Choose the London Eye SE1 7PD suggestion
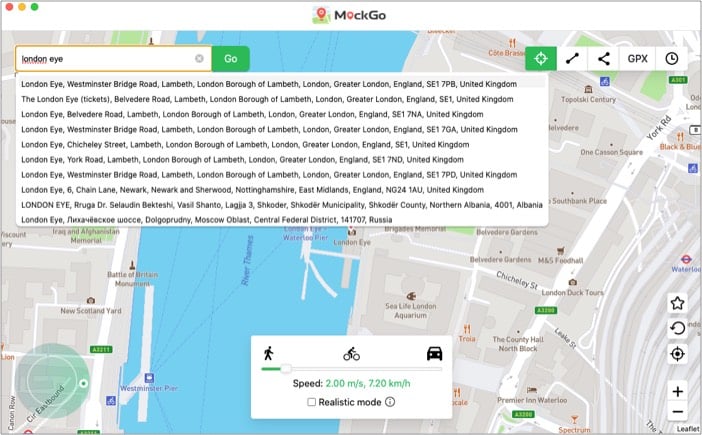 pyautogui.click(x=282, y=175)
